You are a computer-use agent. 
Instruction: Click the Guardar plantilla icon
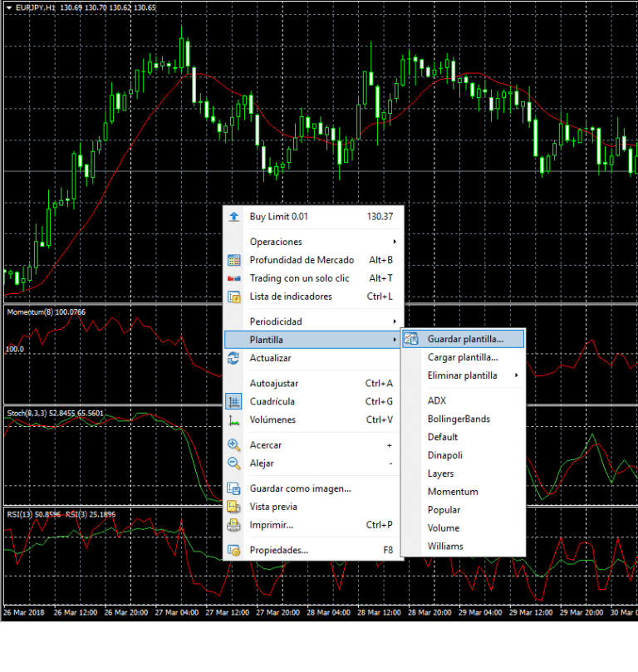(x=411, y=339)
